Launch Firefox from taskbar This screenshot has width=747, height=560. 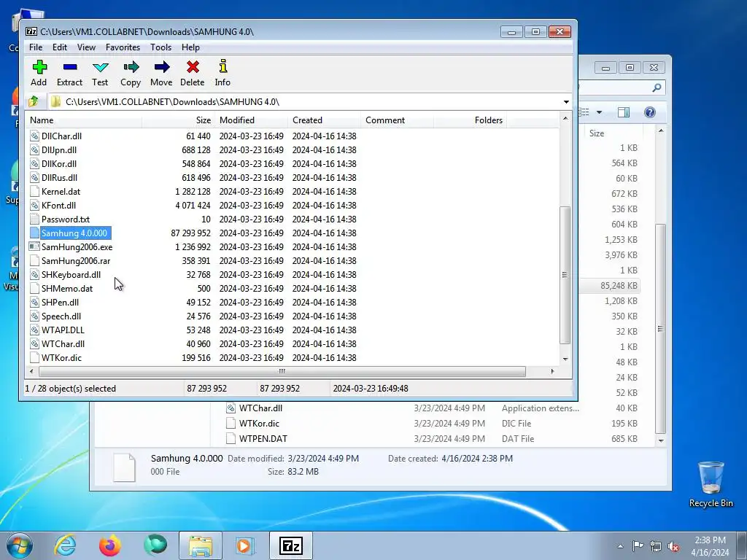[110, 545]
